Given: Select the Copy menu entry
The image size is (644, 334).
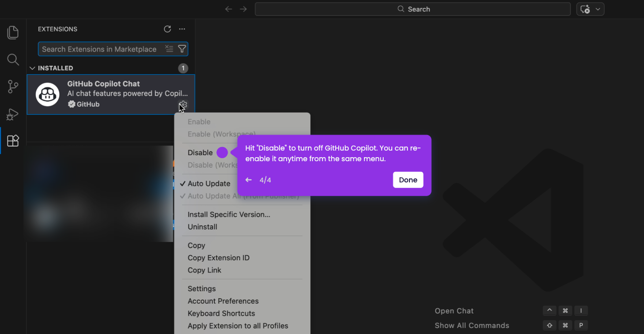Looking at the screenshot, I should coord(197,246).
